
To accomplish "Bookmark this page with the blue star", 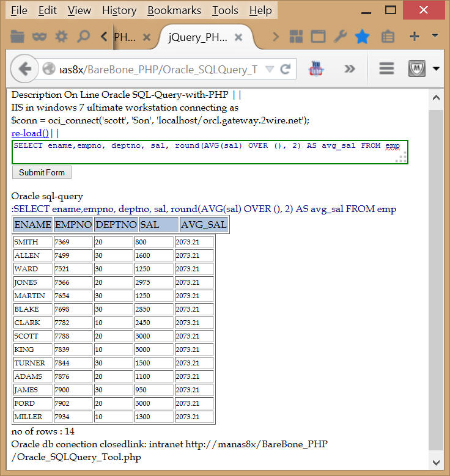I will (362, 37).
